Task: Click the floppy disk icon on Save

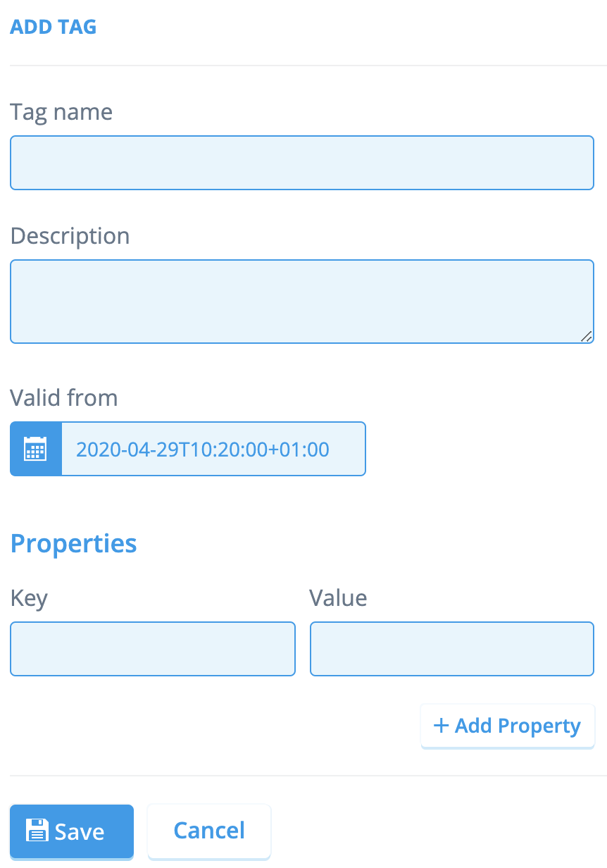Action: 37,831
